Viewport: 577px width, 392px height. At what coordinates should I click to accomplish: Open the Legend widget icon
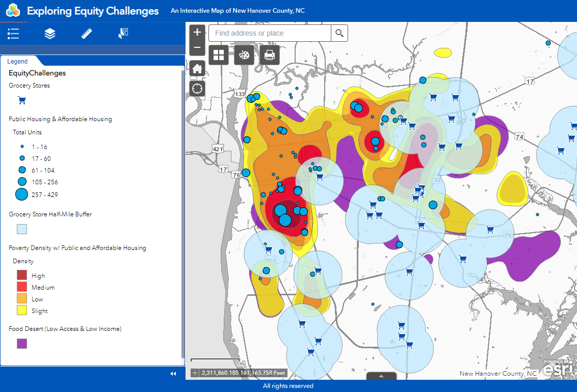coord(13,34)
